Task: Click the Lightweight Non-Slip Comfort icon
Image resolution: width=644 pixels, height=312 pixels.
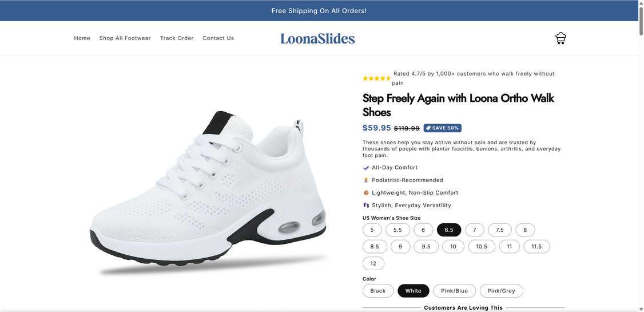Action: tap(366, 193)
